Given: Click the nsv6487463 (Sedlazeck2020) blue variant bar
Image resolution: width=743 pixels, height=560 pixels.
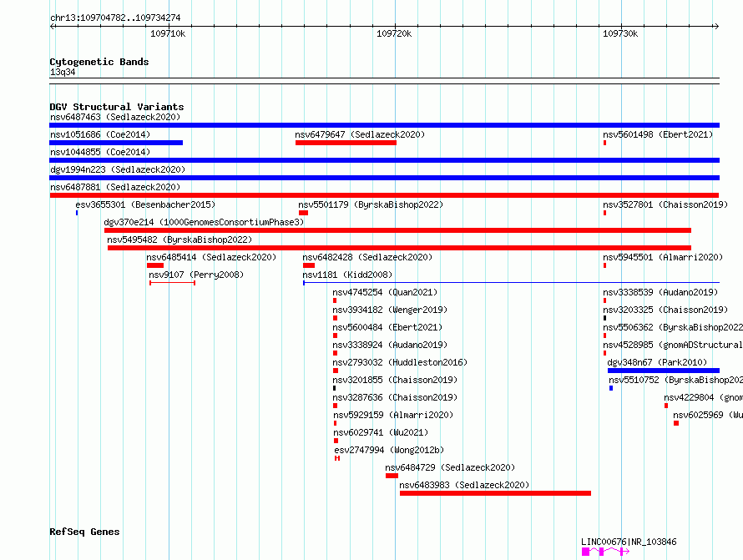Looking at the screenshot, I should [384, 125].
